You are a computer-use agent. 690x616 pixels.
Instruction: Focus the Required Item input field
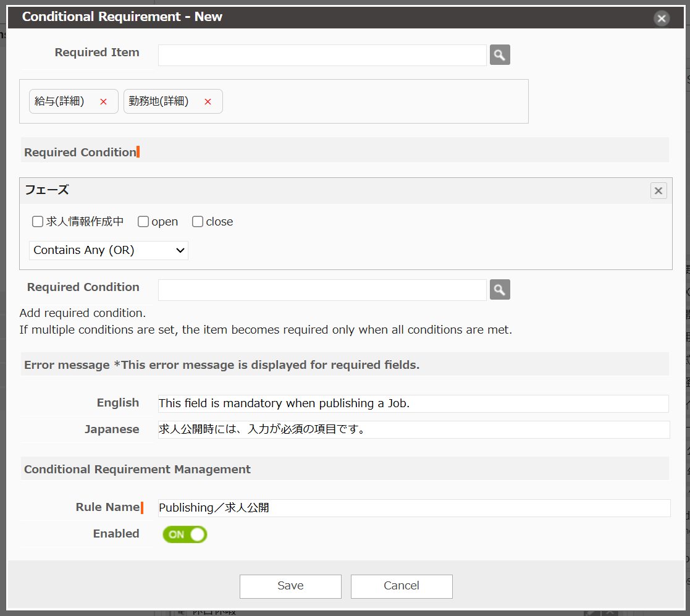(322, 55)
